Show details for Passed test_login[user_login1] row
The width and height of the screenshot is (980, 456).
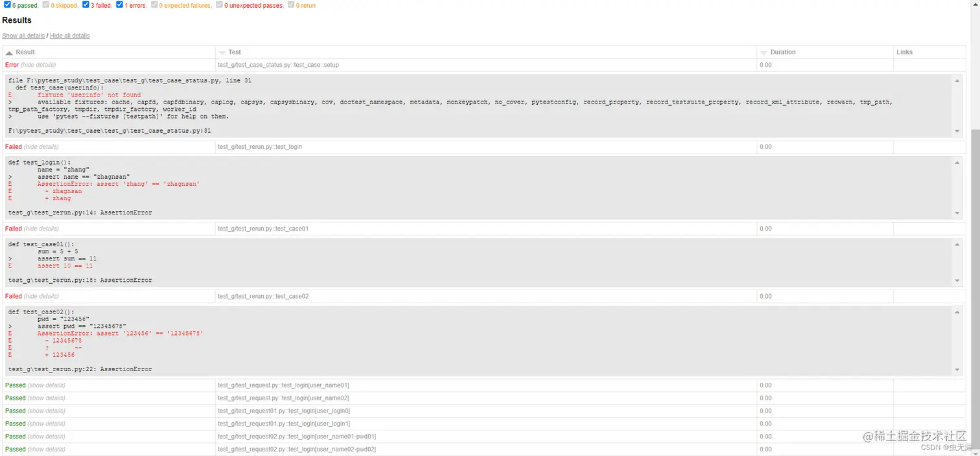(x=46, y=424)
